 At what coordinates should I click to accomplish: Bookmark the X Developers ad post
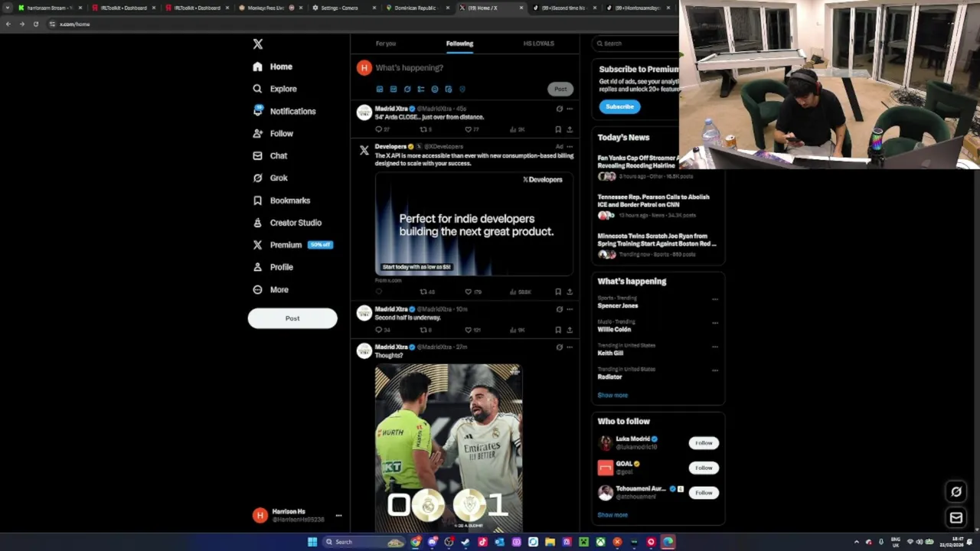click(558, 292)
